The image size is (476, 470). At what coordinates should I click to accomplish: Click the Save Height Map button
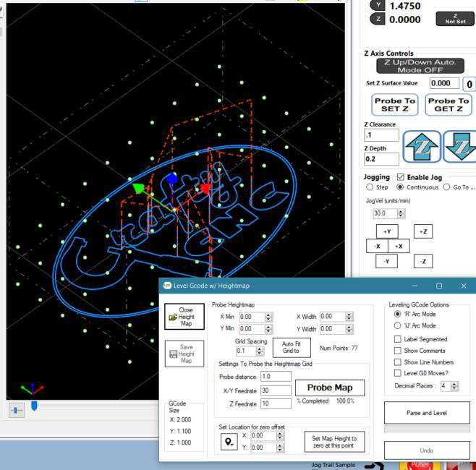(x=184, y=354)
